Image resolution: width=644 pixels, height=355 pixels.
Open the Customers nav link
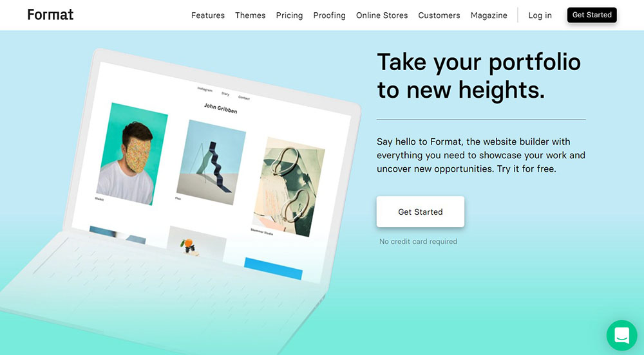pyautogui.click(x=439, y=15)
